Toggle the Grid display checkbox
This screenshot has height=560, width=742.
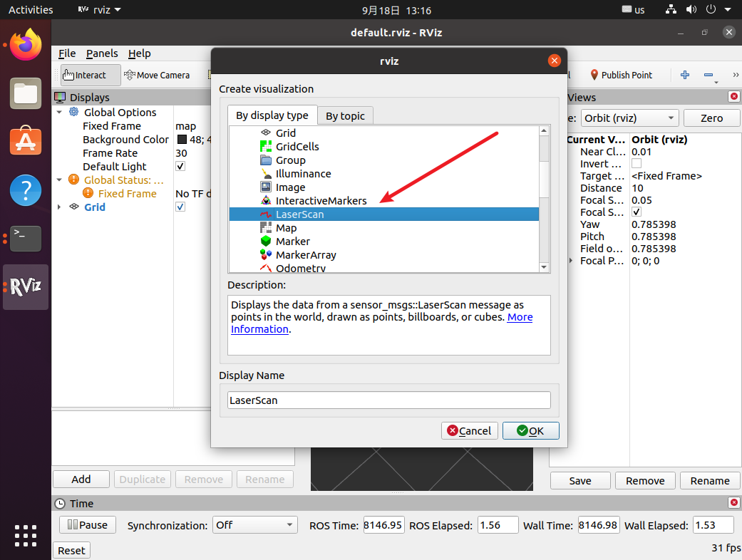(x=180, y=207)
